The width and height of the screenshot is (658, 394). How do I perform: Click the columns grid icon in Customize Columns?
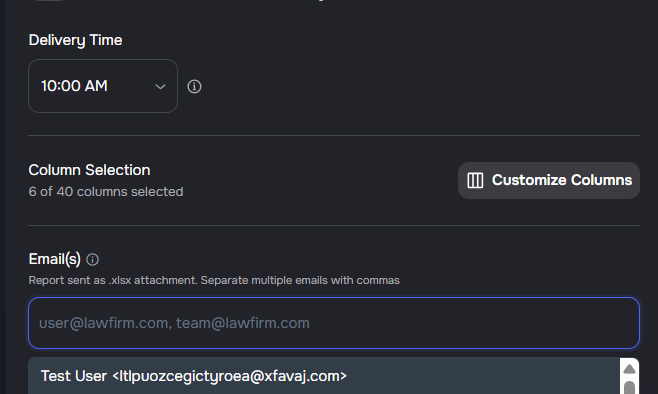(x=475, y=180)
